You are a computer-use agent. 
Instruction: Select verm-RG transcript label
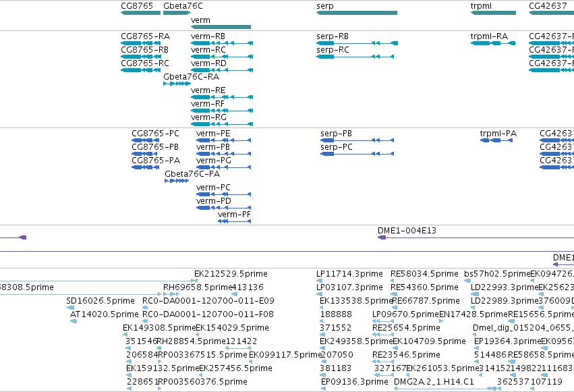208,117
